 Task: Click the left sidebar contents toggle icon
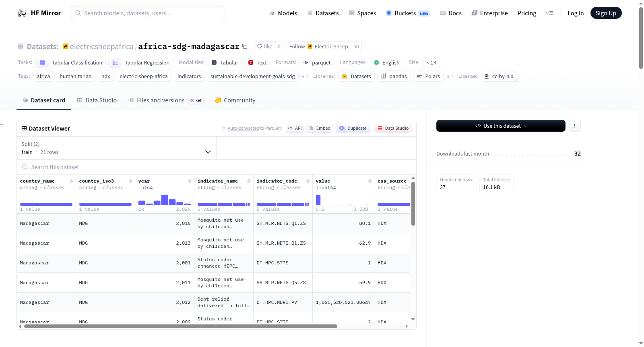tap(2, 125)
